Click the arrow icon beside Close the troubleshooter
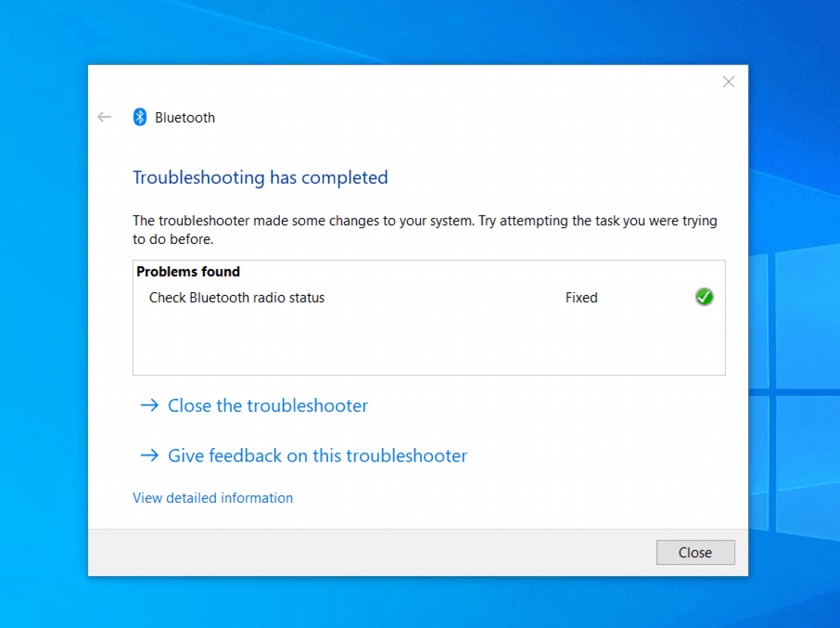 click(149, 405)
